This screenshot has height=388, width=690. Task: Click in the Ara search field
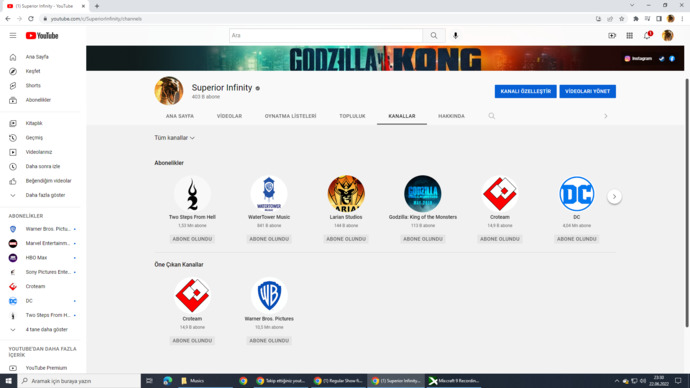pyautogui.click(x=326, y=36)
